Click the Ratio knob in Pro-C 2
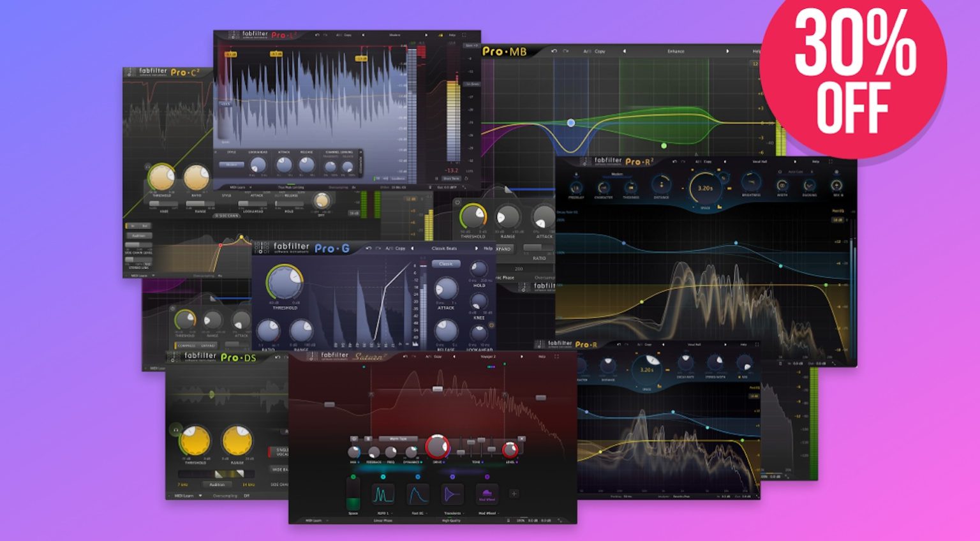This screenshot has width=980, height=541. (x=197, y=177)
